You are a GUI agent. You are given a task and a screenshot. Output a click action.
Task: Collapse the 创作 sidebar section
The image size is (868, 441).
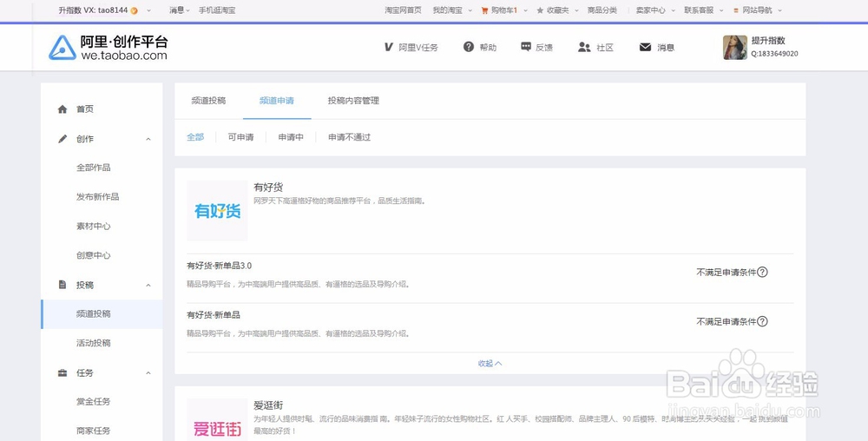point(148,139)
